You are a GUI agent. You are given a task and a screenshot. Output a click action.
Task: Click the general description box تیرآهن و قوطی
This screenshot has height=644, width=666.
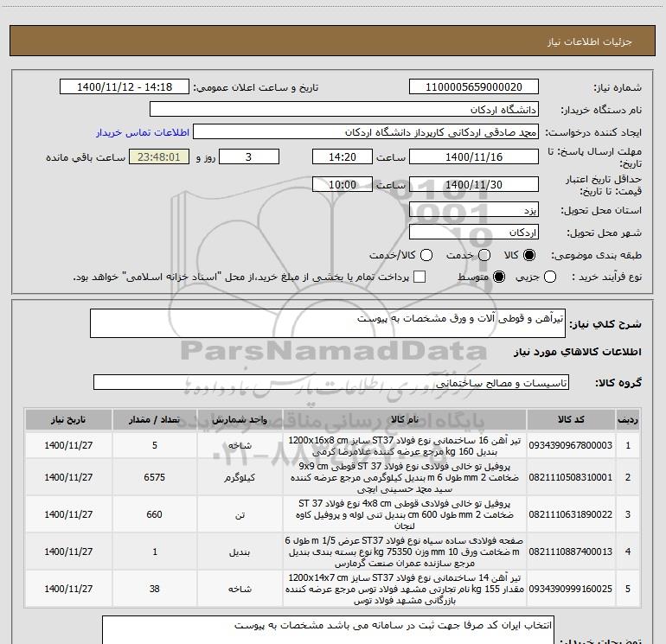[x=328, y=323]
